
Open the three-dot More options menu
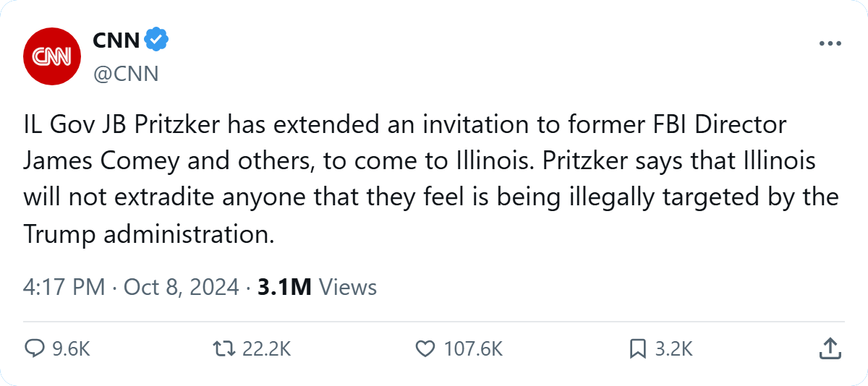[830, 43]
